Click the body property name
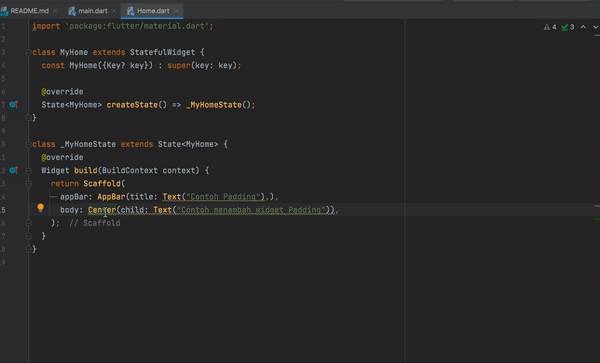600x363 pixels. click(69, 210)
